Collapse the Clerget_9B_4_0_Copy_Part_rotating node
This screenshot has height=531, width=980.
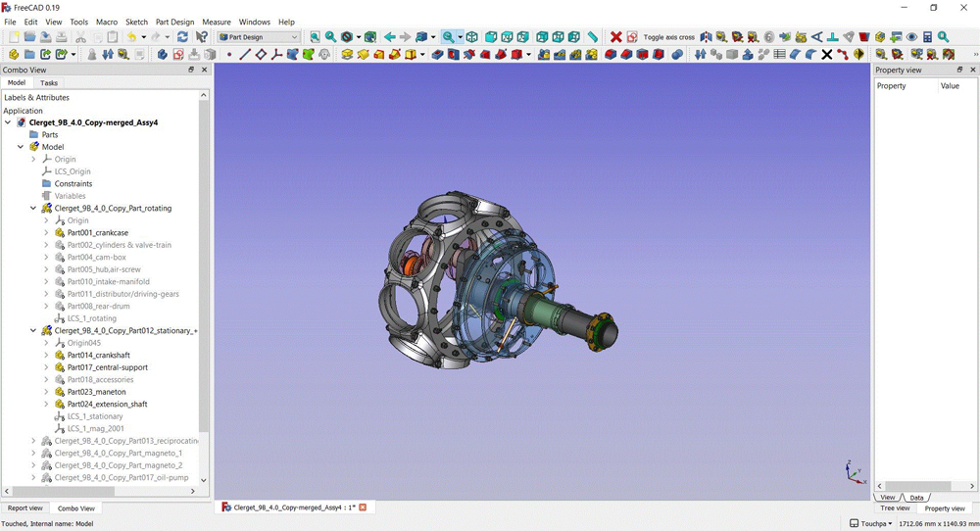point(33,209)
